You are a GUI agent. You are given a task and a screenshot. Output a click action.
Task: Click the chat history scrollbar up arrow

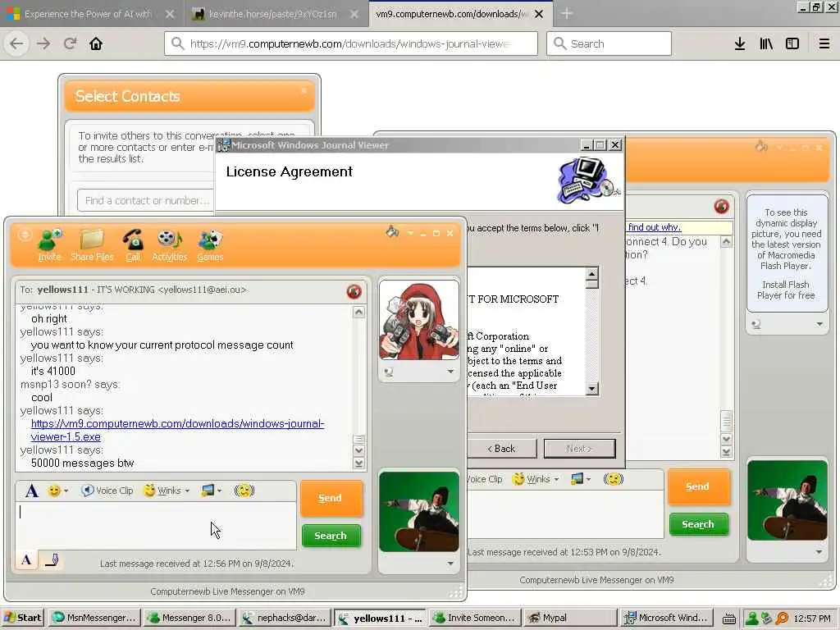tap(359, 313)
